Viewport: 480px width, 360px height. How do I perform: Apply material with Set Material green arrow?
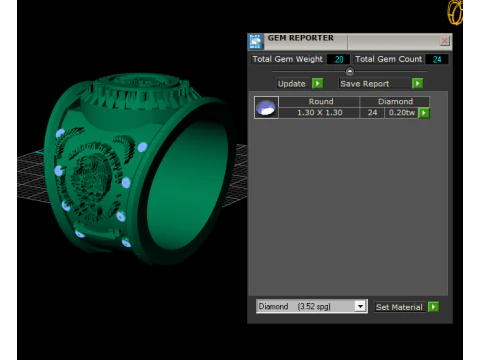coord(433,307)
